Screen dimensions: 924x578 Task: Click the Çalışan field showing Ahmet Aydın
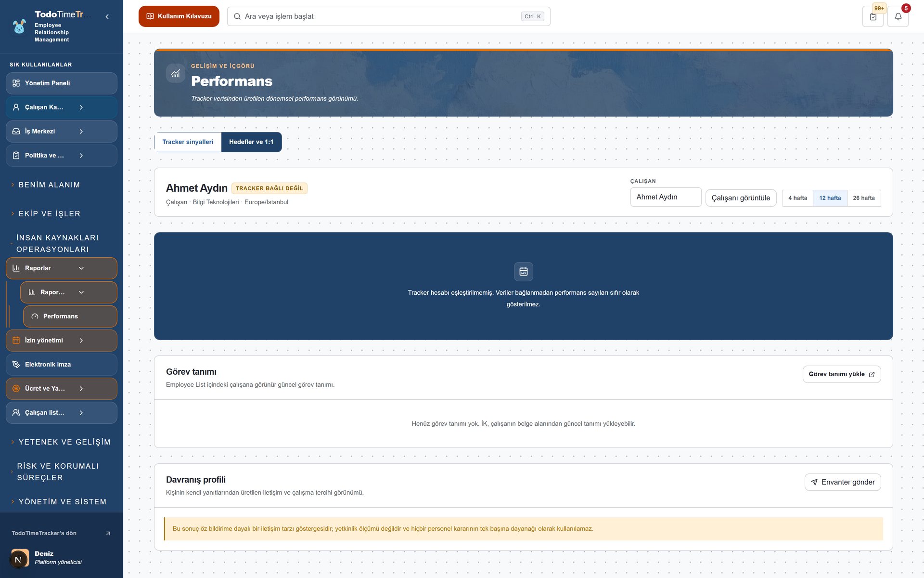(x=666, y=197)
